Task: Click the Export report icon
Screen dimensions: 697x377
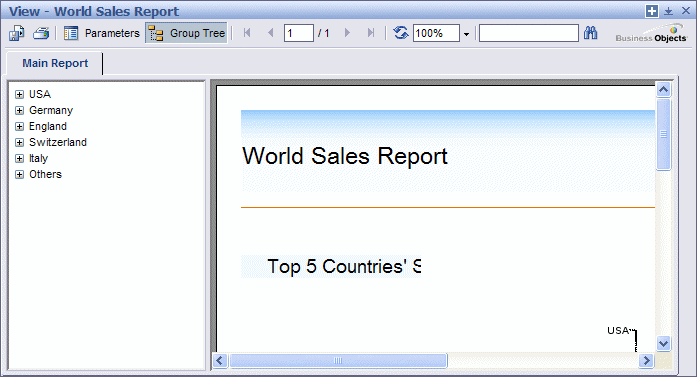Action: coord(17,33)
